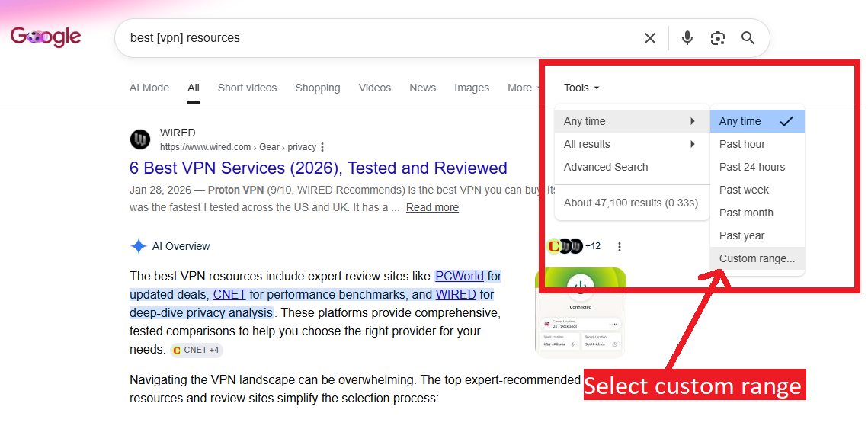Open AI Overview three-dot options menu
The height and width of the screenshot is (429, 868).
(620, 246)
